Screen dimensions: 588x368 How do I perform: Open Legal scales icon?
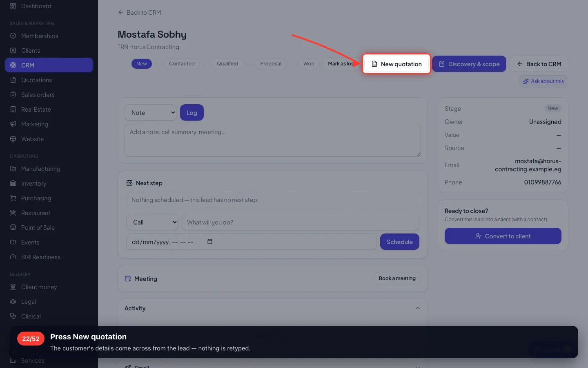click(13, 302)
